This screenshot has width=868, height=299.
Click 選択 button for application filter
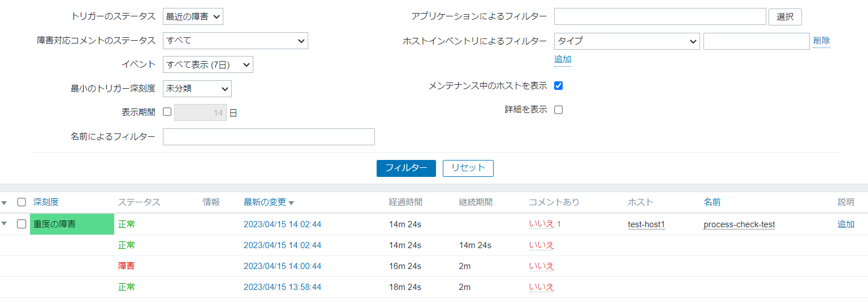click(785, 16)
